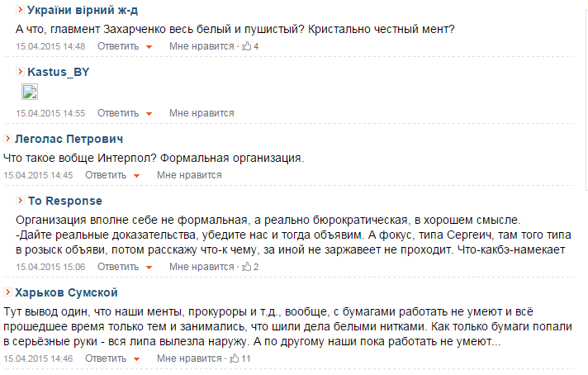Open To Response user profile link
Viewport: 588px width, 375px height.
click(x=65, y=201)
